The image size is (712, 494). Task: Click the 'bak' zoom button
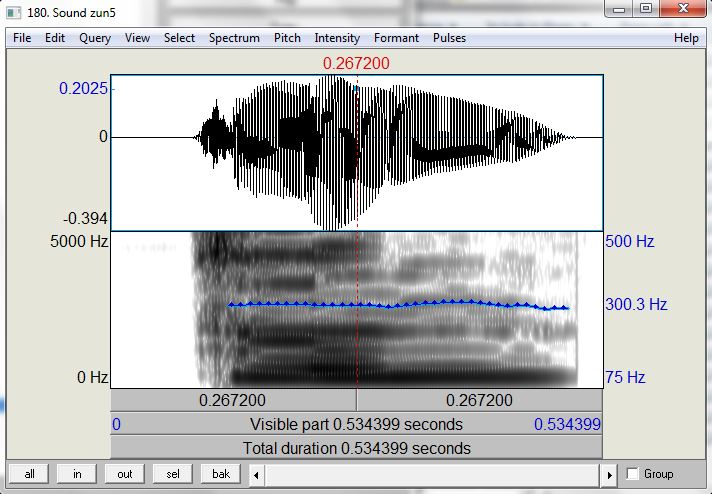click(221, 474)
